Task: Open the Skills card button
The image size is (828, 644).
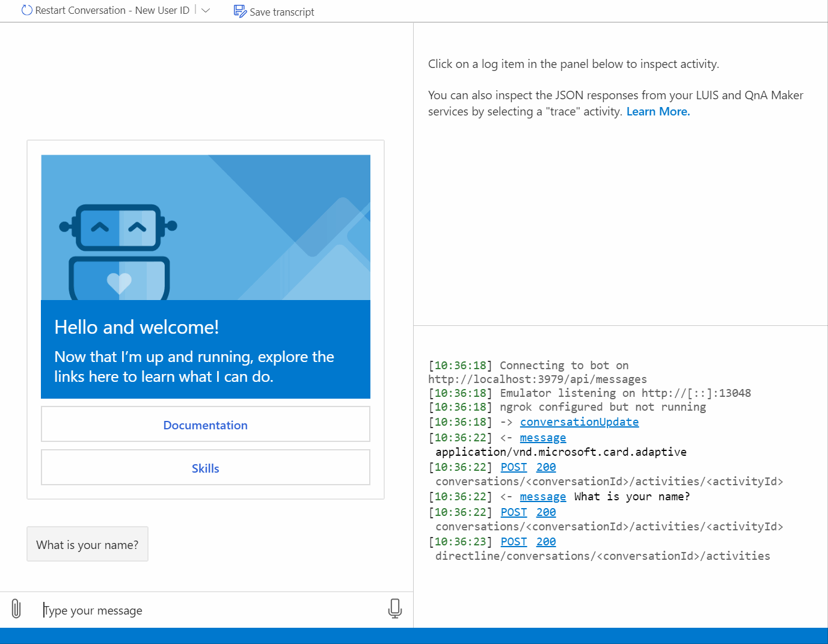Action: pyautogui.click(x=206, y=468)
